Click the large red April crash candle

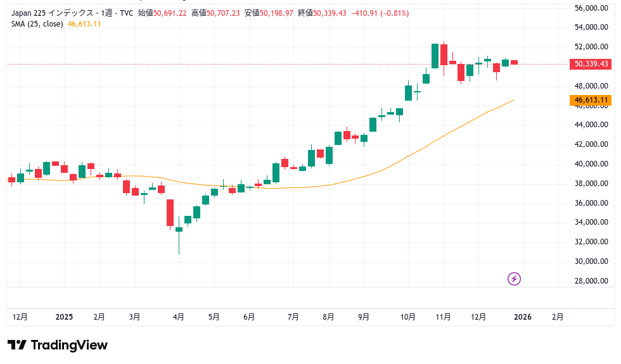click(170, 213)
